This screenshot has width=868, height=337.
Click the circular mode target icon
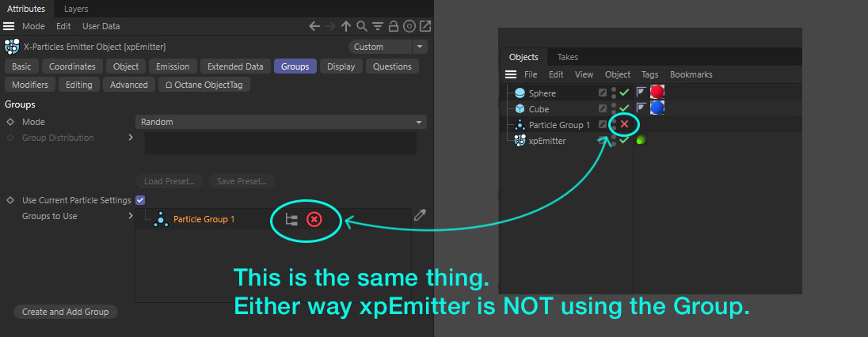point(409,26)
